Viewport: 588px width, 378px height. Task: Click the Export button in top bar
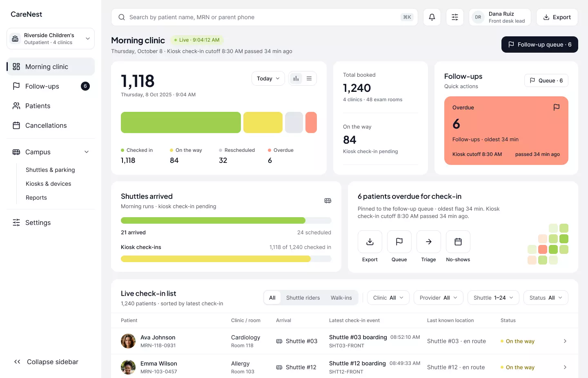pos(557,17)
